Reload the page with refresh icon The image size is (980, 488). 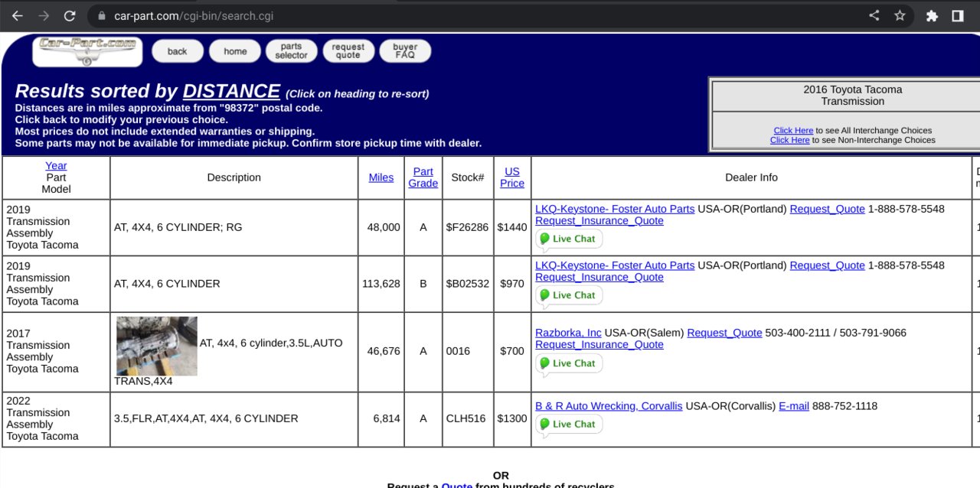coord(70,15)
